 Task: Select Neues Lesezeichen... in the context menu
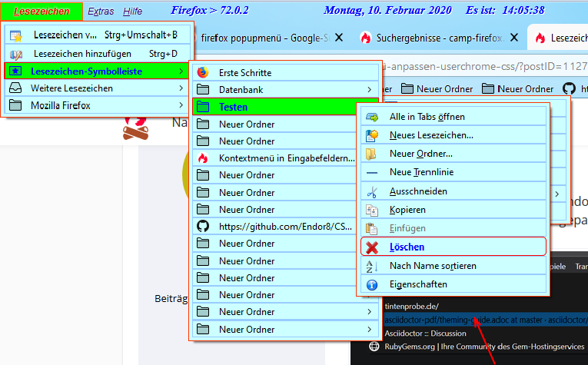(x=430, y=135)
